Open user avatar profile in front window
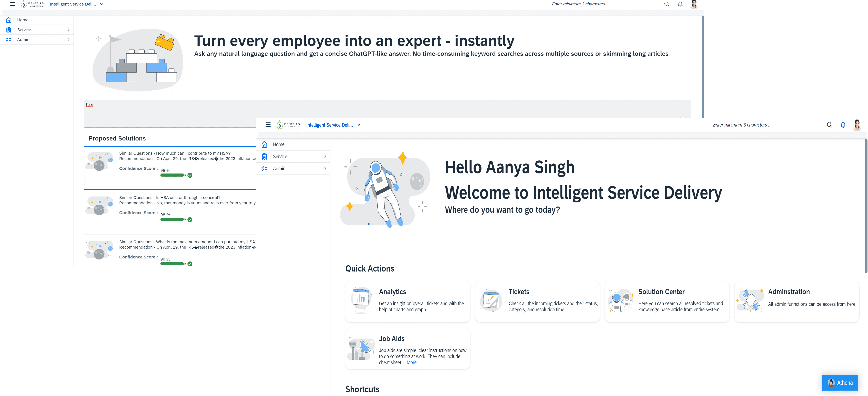 [857, 125]
